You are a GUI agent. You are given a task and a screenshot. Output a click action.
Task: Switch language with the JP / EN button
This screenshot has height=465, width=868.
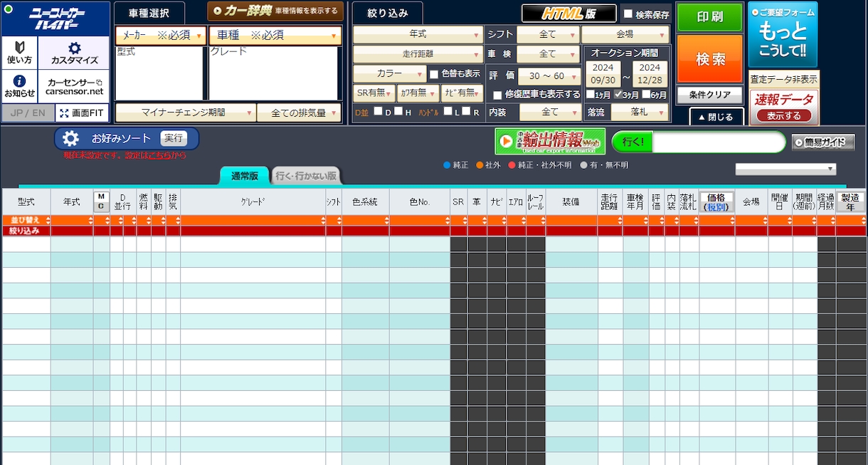click(x=28, y=113)
